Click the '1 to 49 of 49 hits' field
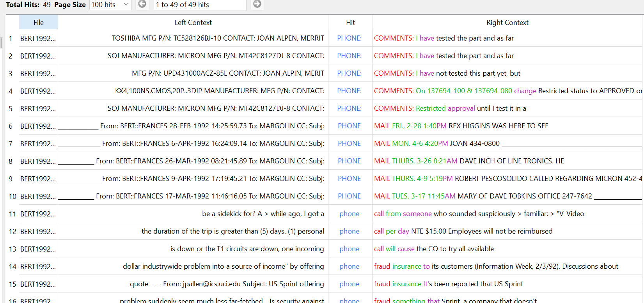 [x=200, y=5]
